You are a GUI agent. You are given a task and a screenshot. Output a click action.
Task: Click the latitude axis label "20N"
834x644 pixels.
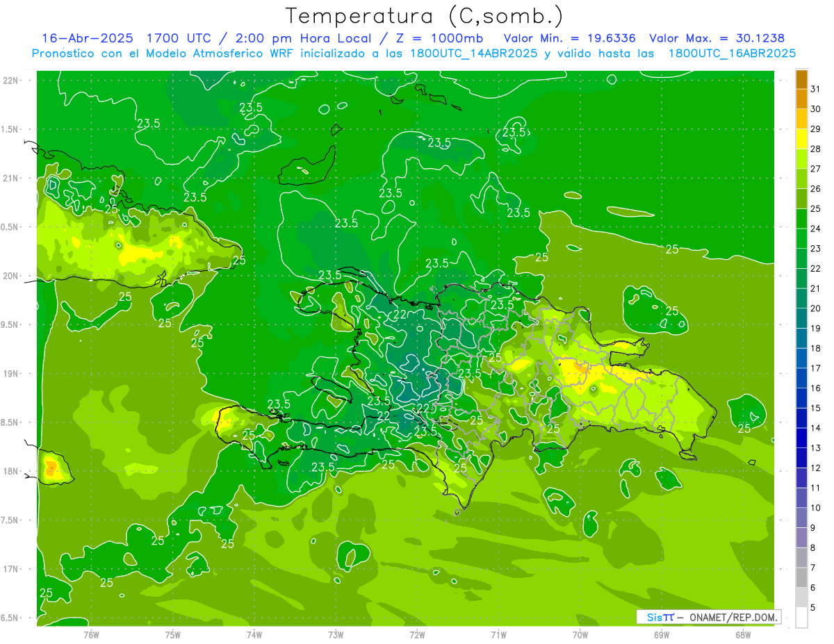tap(12, 276)
